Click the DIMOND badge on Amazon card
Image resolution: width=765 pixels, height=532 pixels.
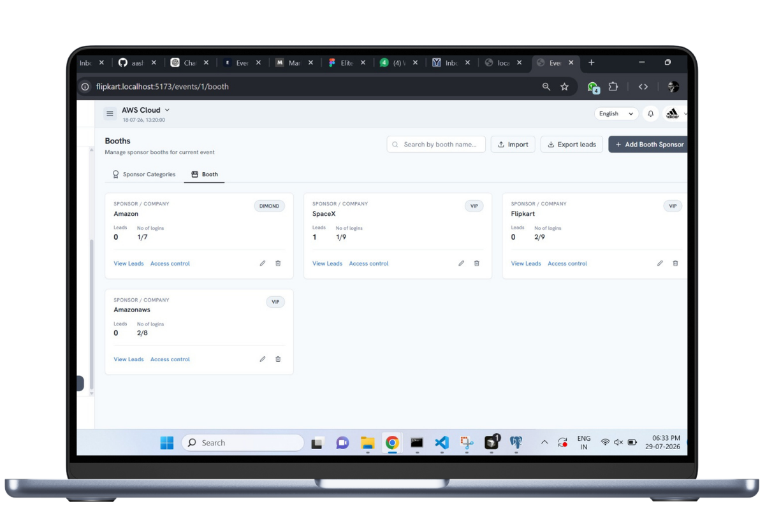270,206
